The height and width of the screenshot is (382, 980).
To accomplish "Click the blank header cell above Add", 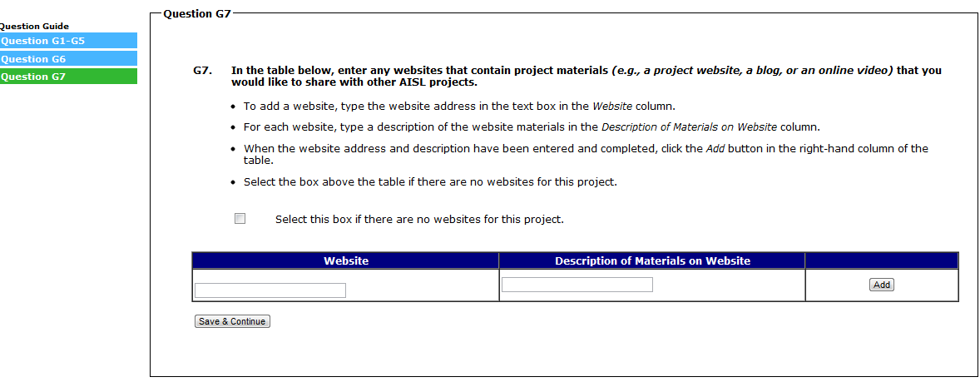I will [882, 260].
